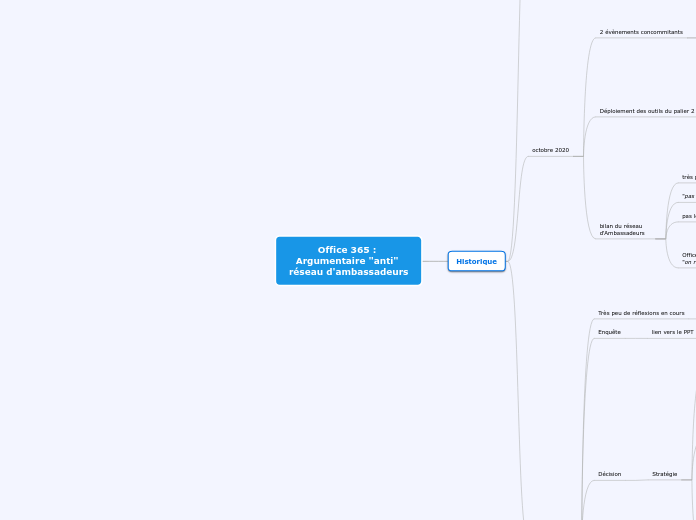Select the central Office 365 Argumentaire node
Viewport: 696px width, 520px height.
pos(348,261)
